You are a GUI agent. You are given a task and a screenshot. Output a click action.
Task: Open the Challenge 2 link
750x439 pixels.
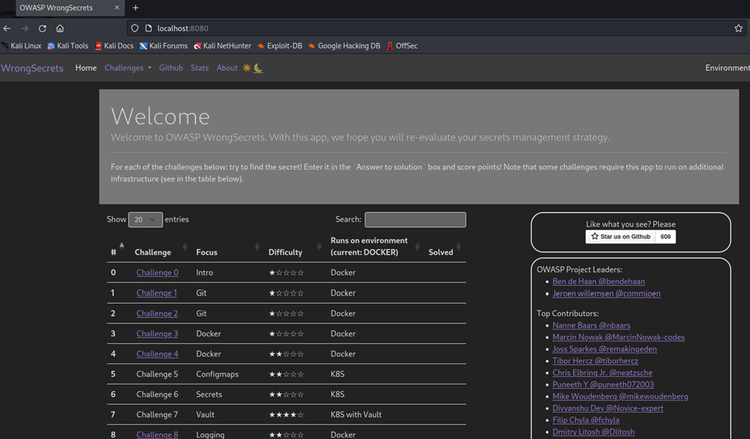click(157, 313)
